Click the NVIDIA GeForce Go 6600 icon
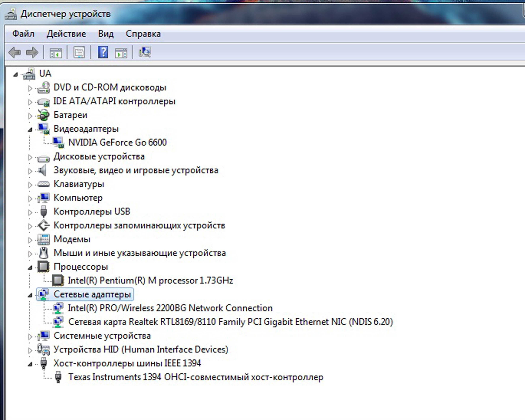This screenshot has height=420, width=525. pos(58,143)
